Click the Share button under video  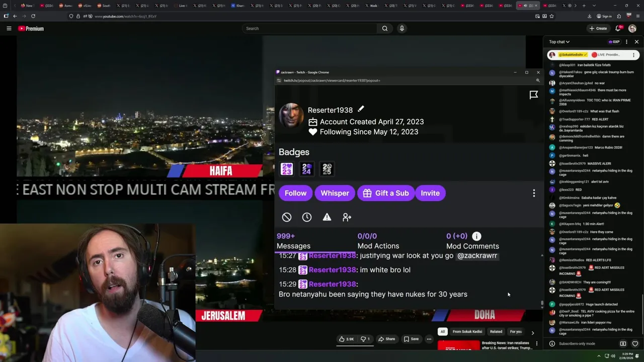386,339
